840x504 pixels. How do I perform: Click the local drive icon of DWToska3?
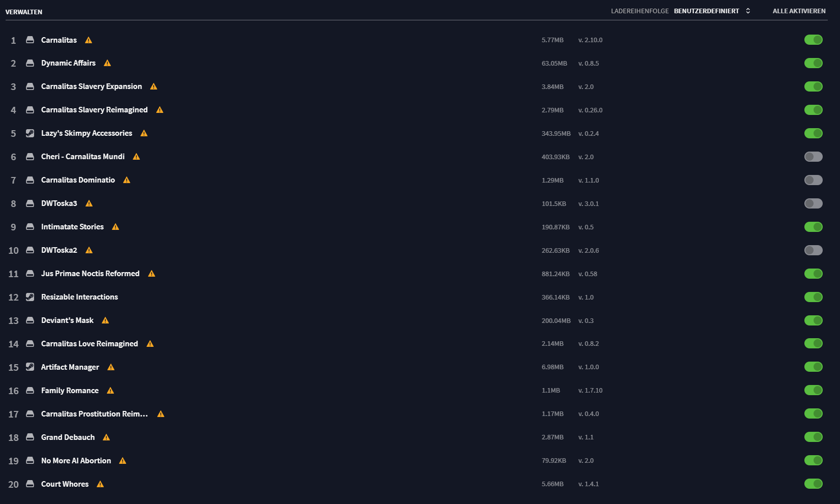pyautogui.click(x=30, y=203)
